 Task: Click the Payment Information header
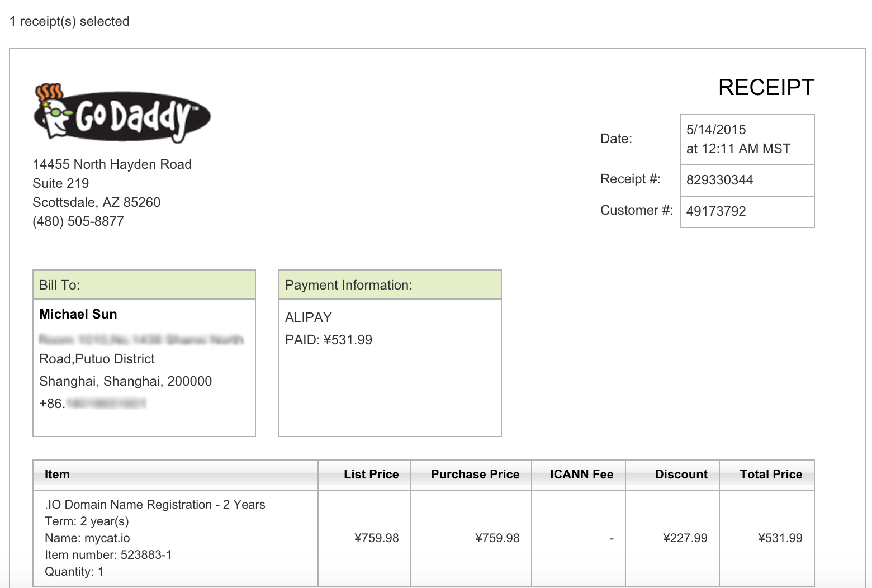390,285
